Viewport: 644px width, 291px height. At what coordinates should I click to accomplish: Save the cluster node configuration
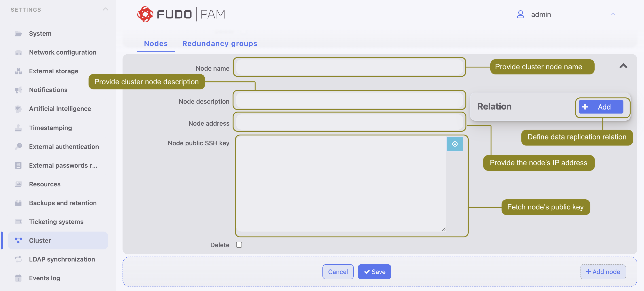[x=374, y=272]
